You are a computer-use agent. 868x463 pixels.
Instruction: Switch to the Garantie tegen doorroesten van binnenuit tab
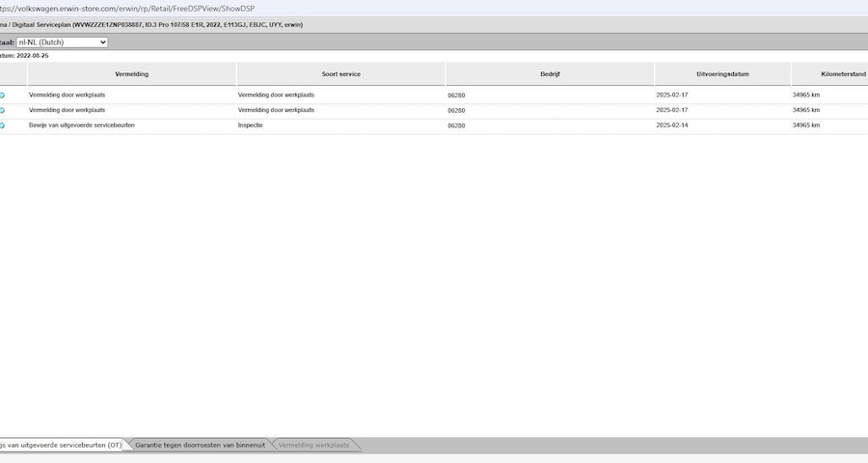point(198,445)
